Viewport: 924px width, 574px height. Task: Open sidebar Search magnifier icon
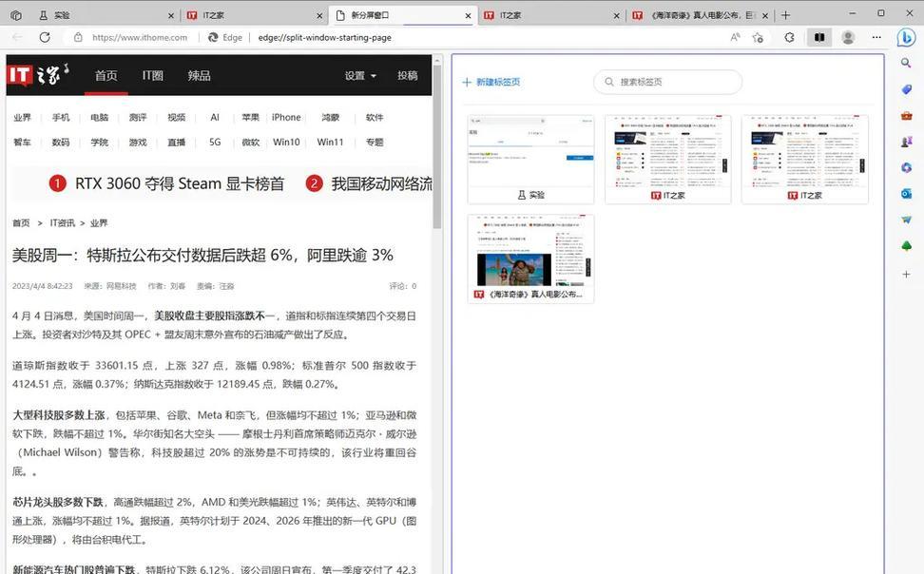(x=906, y=63)
